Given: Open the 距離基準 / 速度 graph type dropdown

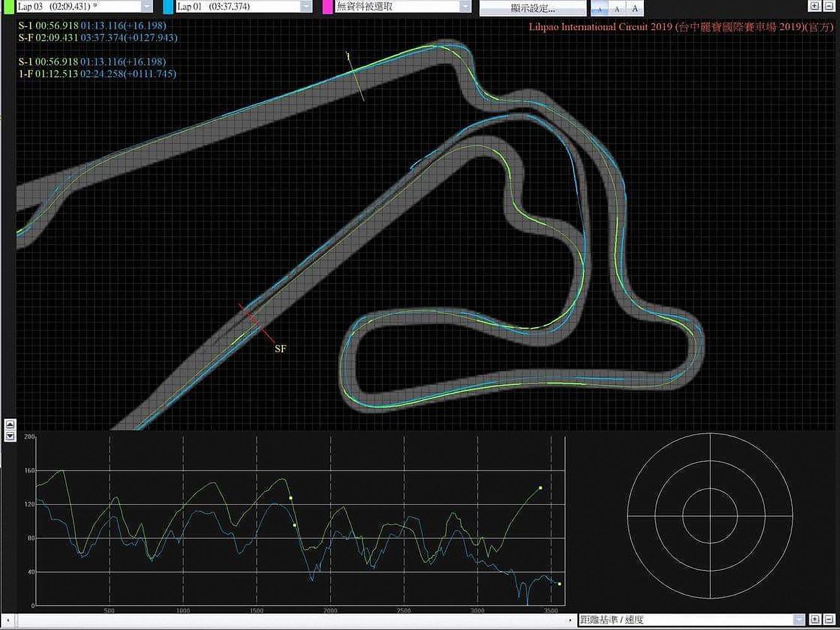Looking at the screenshot, I should click(x=691, y=620).
